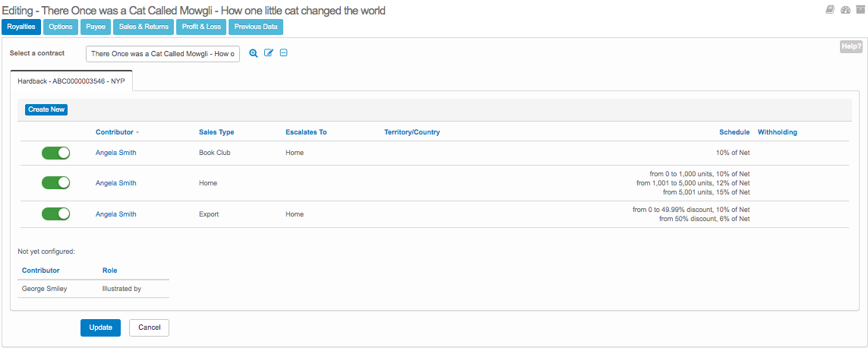
Task: Open the Profit & Loss tab
Action: pos(200,27)
